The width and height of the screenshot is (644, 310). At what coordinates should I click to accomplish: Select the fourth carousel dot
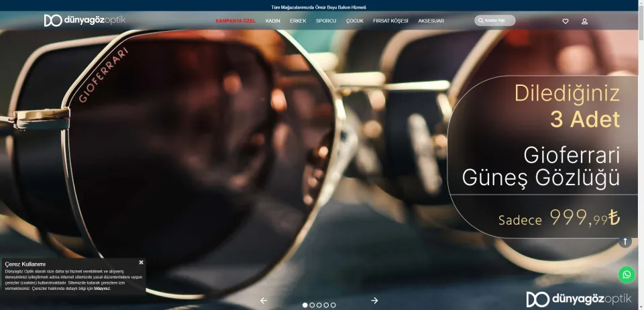pos(326,305)
